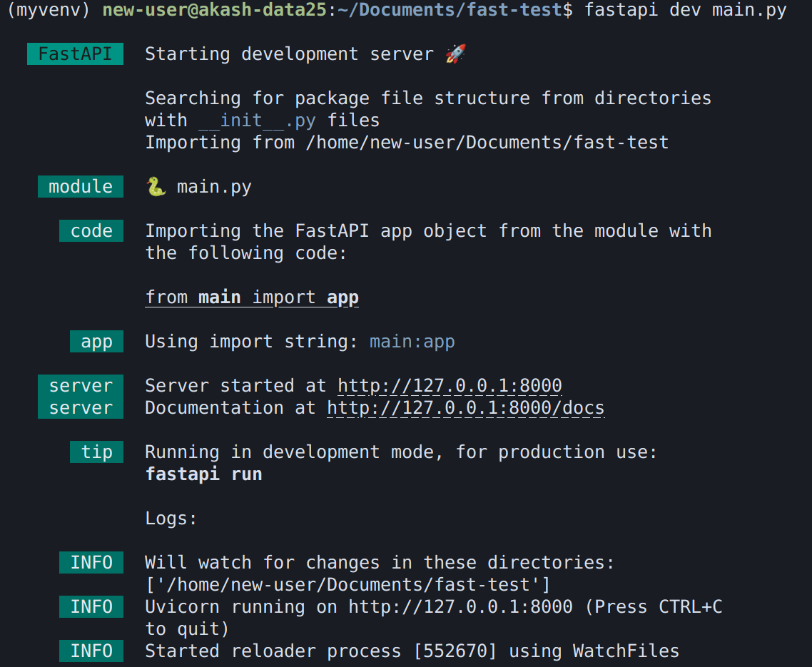Click the server label beside Server started
812x667 pixels.
80,386
